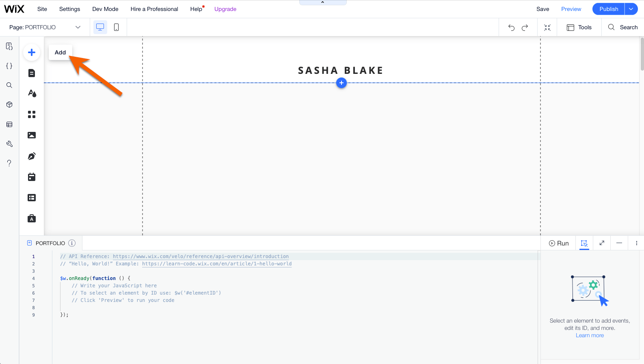This screenshot has width=644, height=364.
Task: Click the Preview button
Action: coord(571,9)
